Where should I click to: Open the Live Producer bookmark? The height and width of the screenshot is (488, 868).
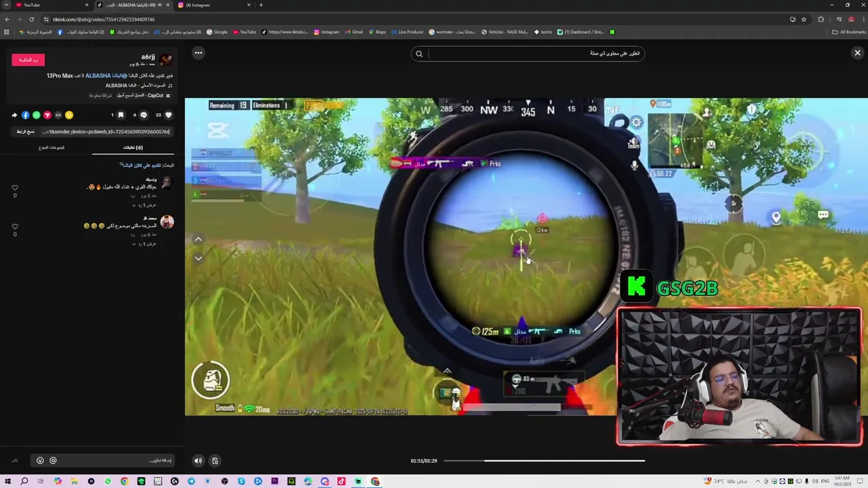pyautogui.click(x=408, y=32)
